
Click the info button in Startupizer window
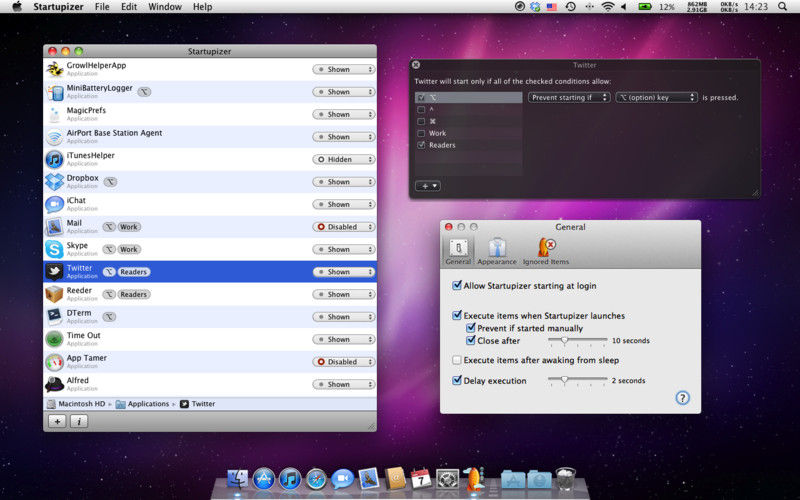(x=79, y=421)
